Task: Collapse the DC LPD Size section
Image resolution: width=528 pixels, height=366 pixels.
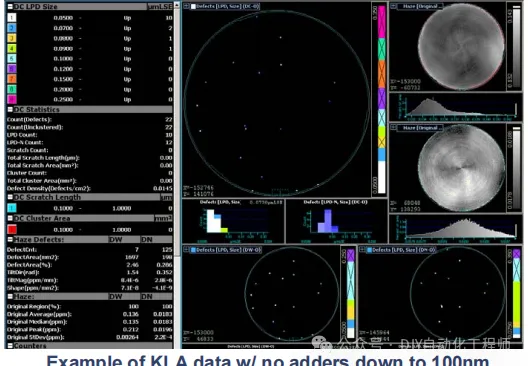Action: [x=10, y=6]
